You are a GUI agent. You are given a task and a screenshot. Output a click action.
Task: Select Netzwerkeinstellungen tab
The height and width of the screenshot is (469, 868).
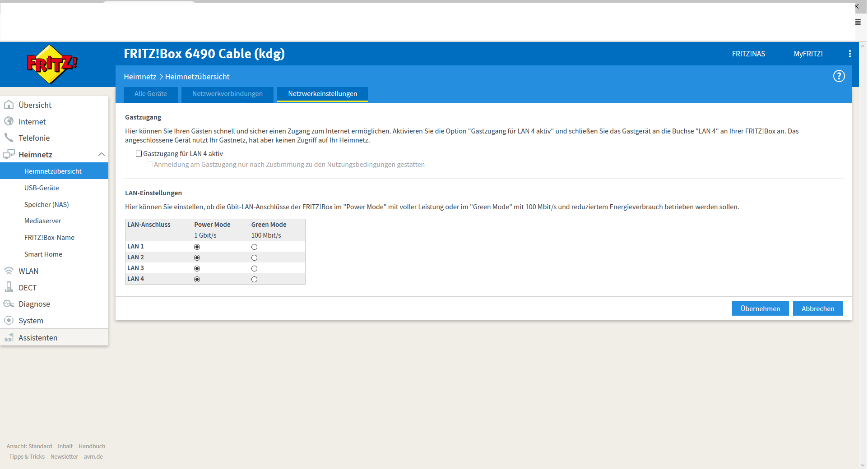coord(322,94)
